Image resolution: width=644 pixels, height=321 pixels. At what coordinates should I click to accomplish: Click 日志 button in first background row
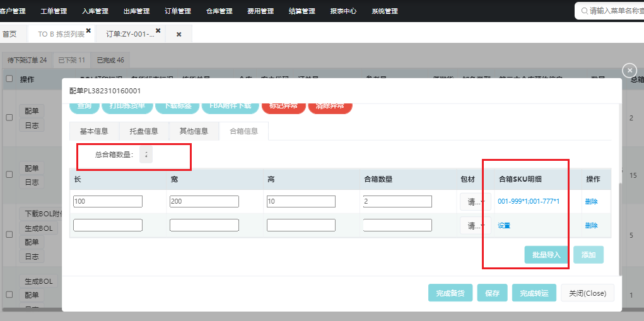tap(32, 125)
